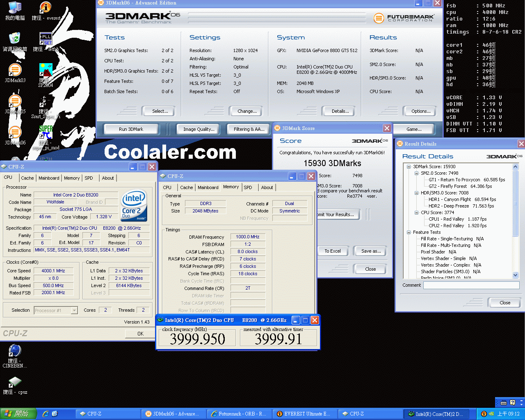Open the 3DMark03 desktop shortcut

click(15, 71)
